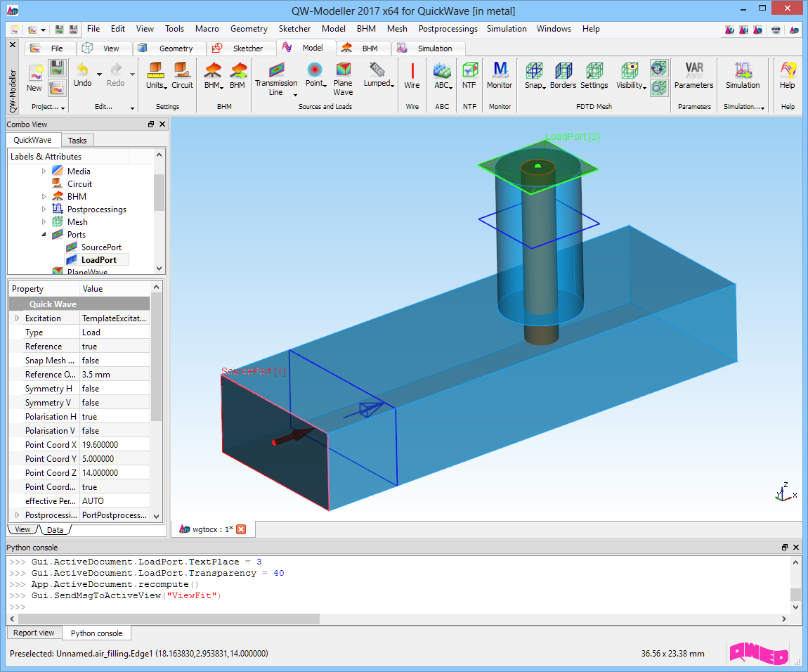Open the Undo history dropdown arrow

click(x=99, y=75)
